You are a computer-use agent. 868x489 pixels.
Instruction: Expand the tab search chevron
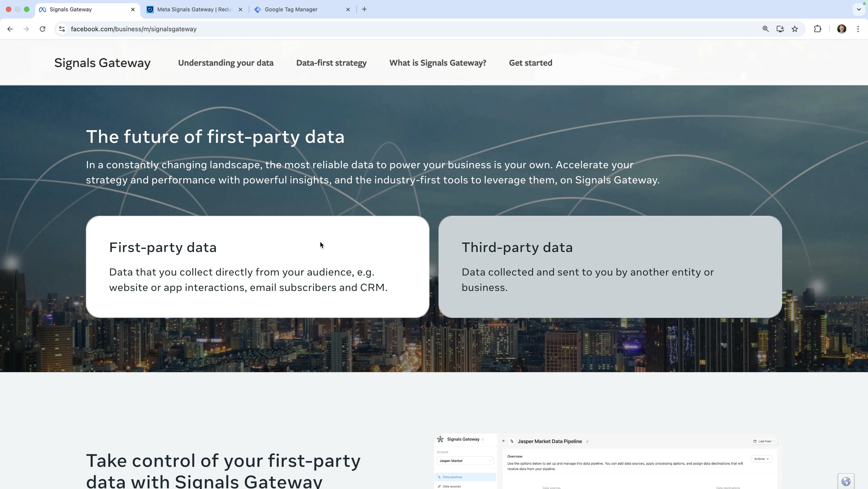click(859, 9)
